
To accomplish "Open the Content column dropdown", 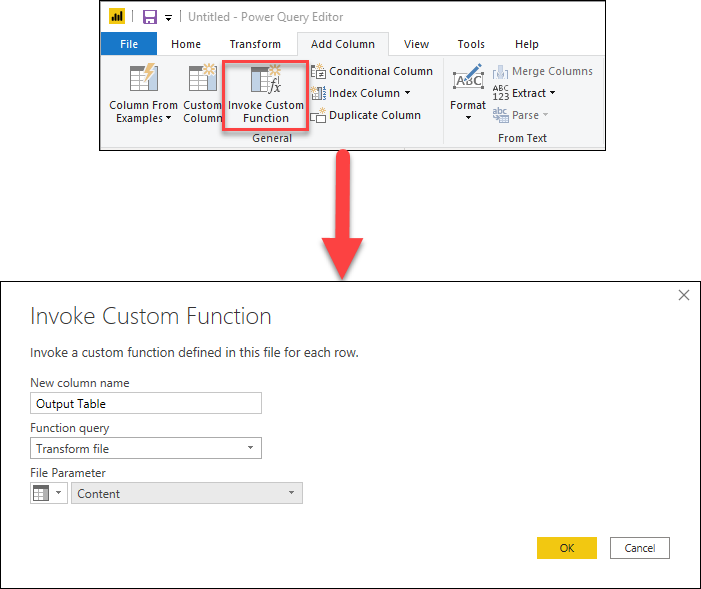I will [x=187, y=493].
